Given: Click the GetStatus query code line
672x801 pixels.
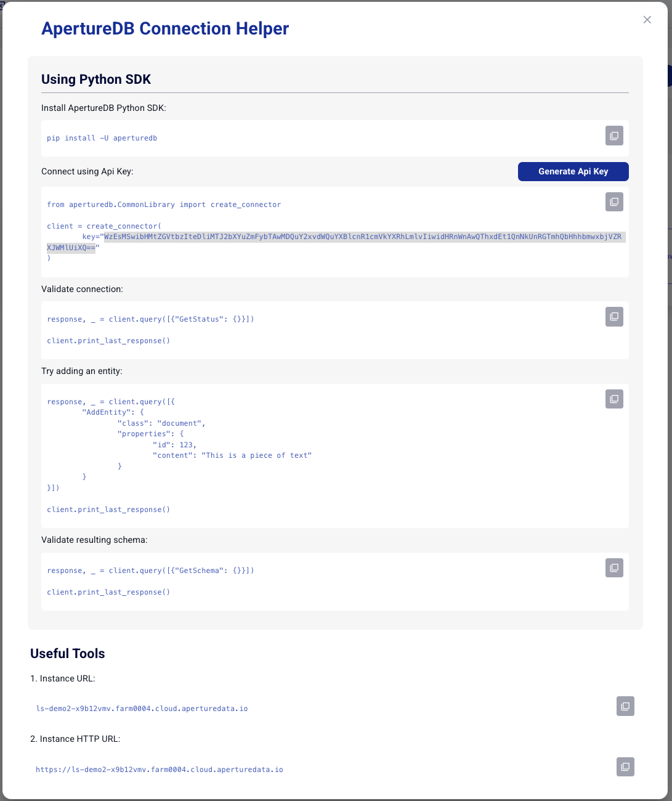Looking at the screenshot, I should tap(150, 319).
